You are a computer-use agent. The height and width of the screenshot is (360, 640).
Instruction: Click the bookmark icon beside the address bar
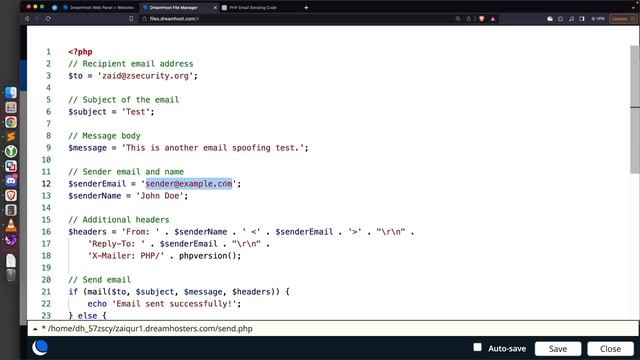[131, 19]
